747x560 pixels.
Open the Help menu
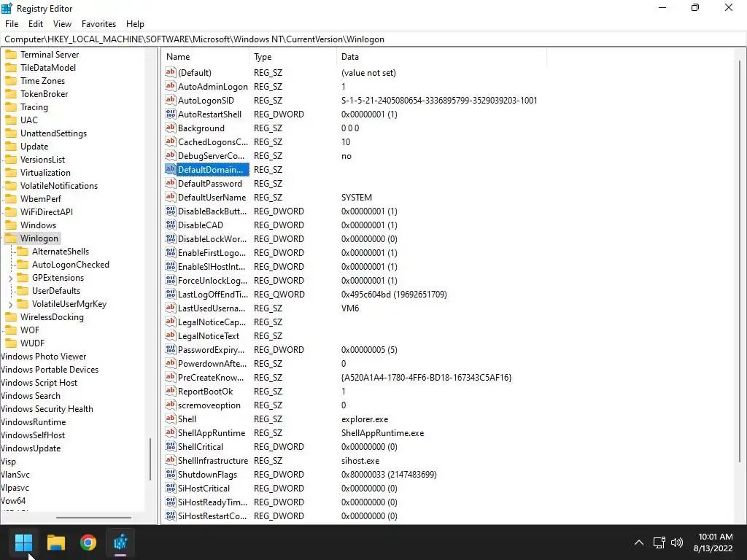[x=135, y=24]
